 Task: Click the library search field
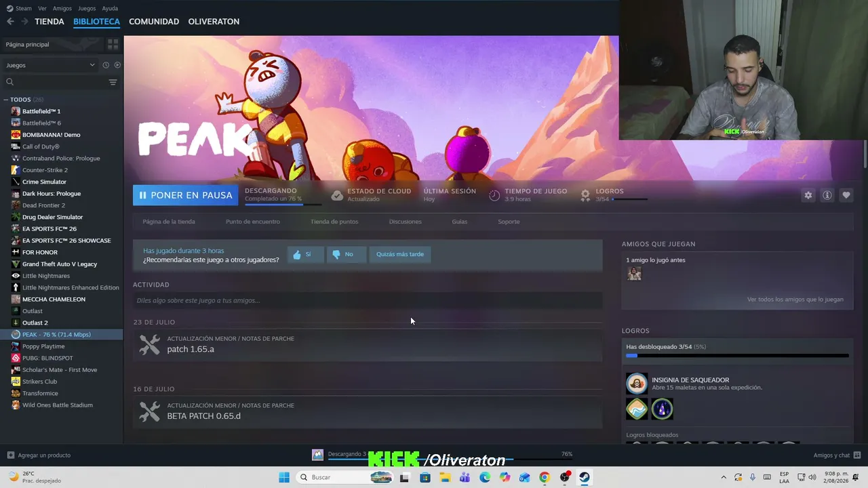[x=56, y=82]
